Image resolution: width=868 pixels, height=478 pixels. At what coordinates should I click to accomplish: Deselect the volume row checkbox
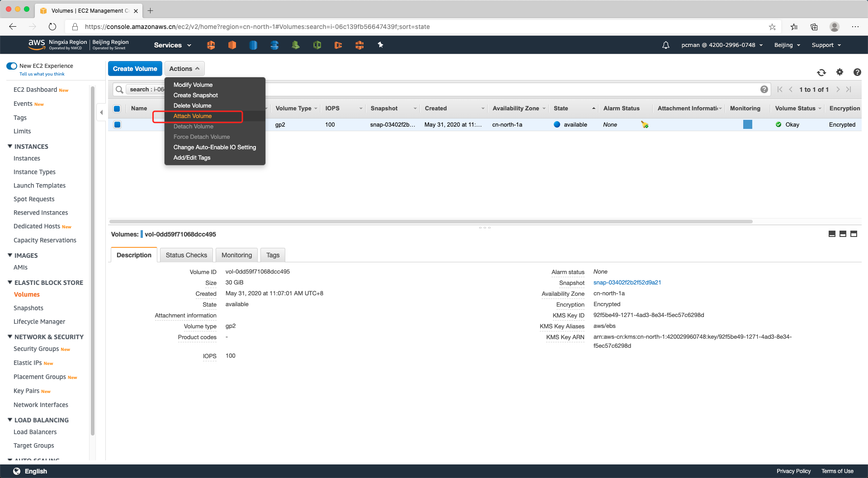tap(117, 125)
